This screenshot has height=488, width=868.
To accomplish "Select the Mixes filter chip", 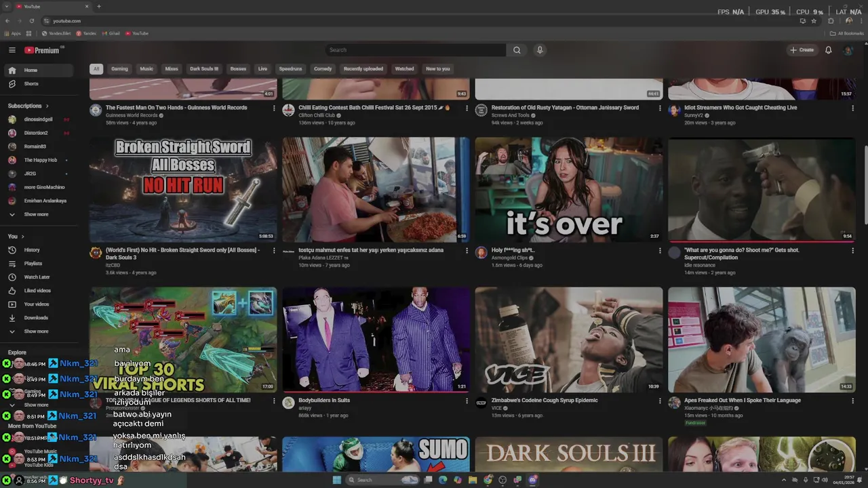I will [x=172, y=68].
